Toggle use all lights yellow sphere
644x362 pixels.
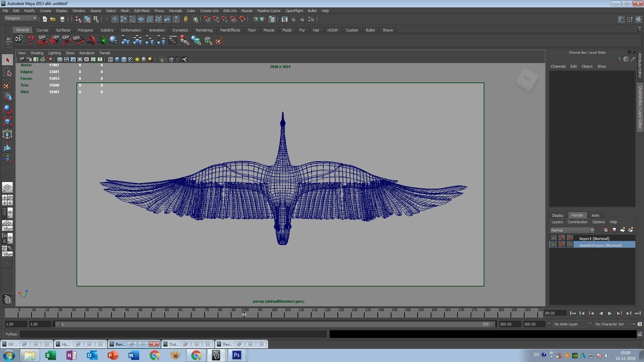click(137, 59)
